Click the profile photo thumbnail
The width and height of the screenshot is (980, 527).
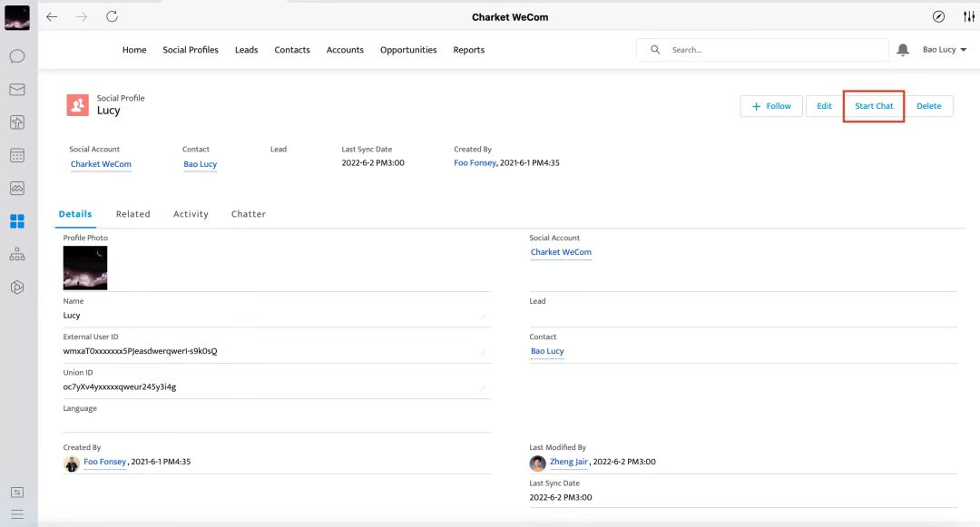(x=85, y=268)
